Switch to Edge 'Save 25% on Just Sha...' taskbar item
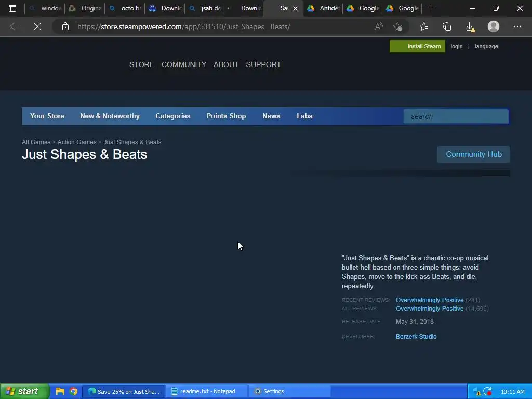 point(124,392)
